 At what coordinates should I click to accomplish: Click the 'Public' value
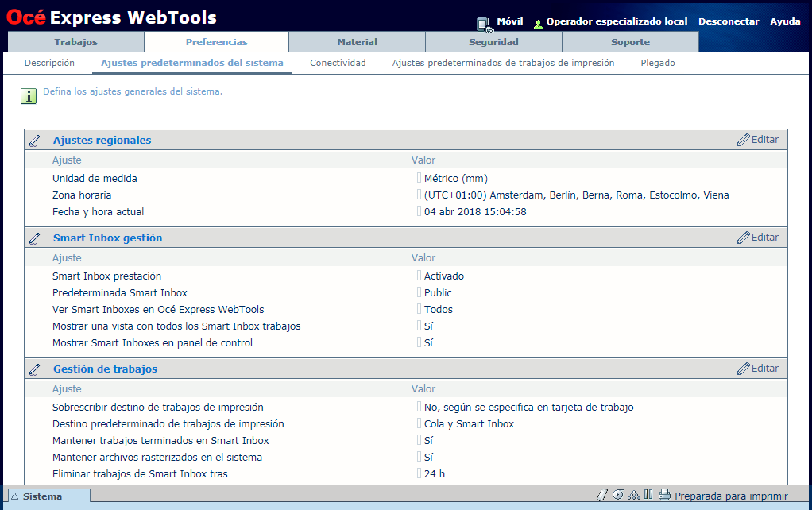point(438,293)
